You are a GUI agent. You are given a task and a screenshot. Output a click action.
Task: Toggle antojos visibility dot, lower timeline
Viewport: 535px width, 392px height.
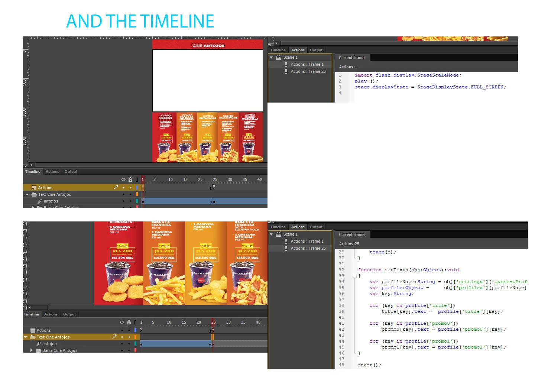pyautogui.click(x=122, y=344)
